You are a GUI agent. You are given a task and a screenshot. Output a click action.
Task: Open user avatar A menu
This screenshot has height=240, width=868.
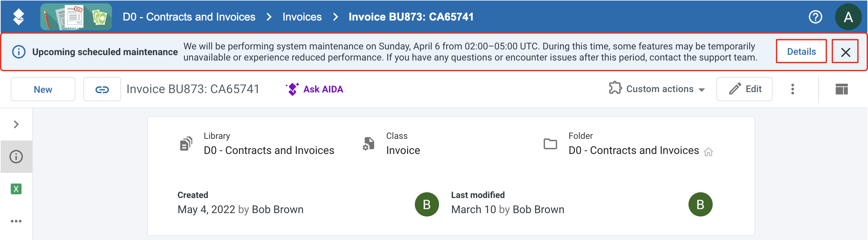(x=848, y=17)
